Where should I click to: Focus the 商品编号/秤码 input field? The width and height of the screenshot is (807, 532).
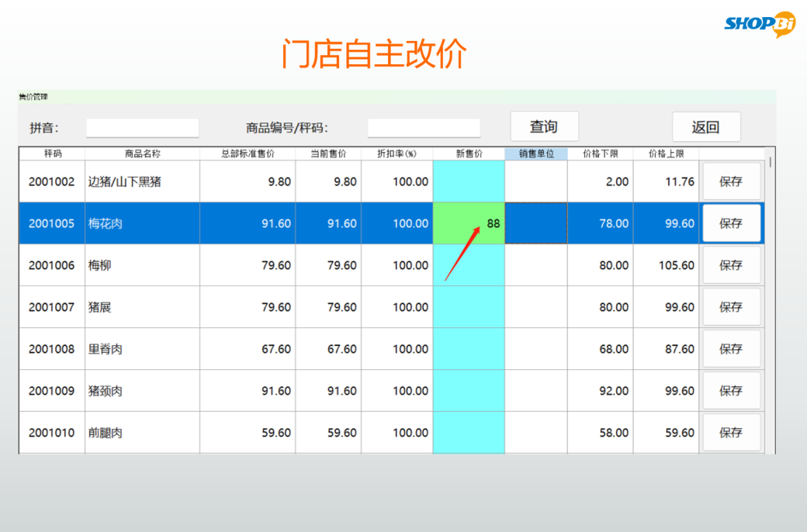coord(424,128)
